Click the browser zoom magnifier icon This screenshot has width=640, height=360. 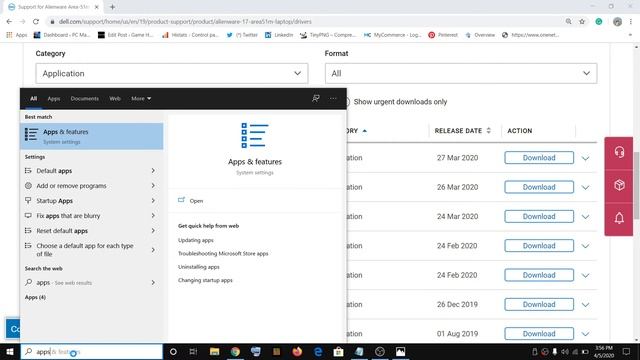(568, 22)
